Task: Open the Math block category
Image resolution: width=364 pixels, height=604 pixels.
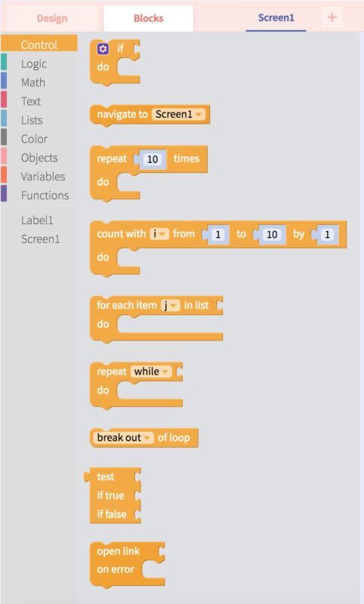Action: coord(33,82)
